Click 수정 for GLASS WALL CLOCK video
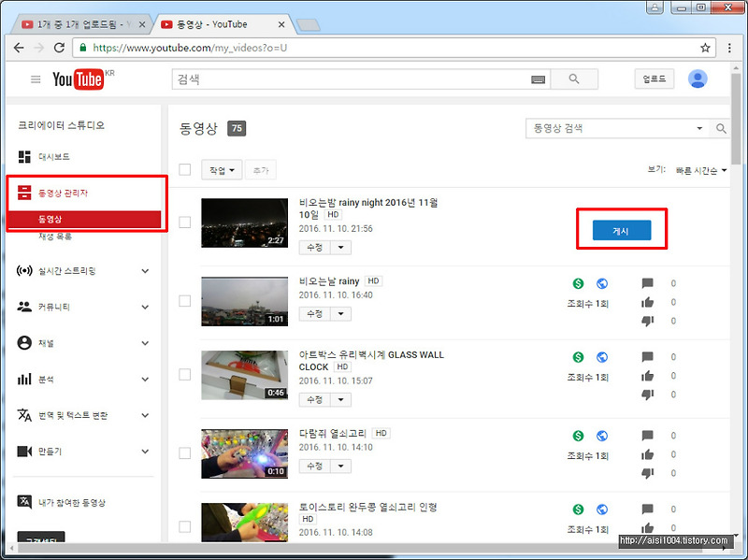 tap(315, 400)
